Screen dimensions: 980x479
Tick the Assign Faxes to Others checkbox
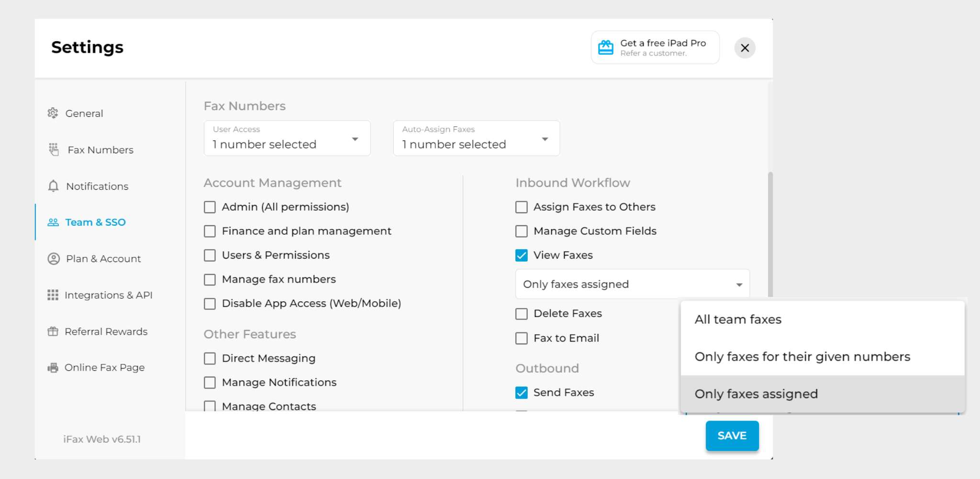tap(522, 207)
